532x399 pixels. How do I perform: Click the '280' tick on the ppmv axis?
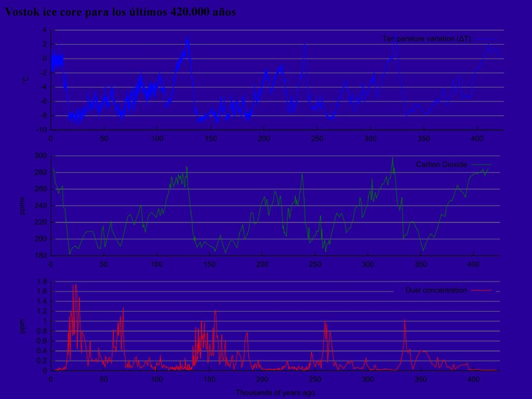(x=41, y=172)
